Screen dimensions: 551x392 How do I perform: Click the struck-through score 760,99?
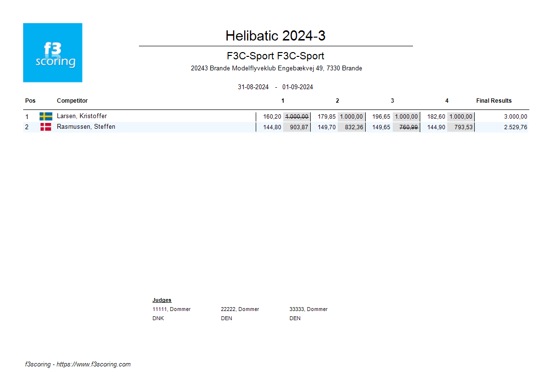[x=409, y=127]
